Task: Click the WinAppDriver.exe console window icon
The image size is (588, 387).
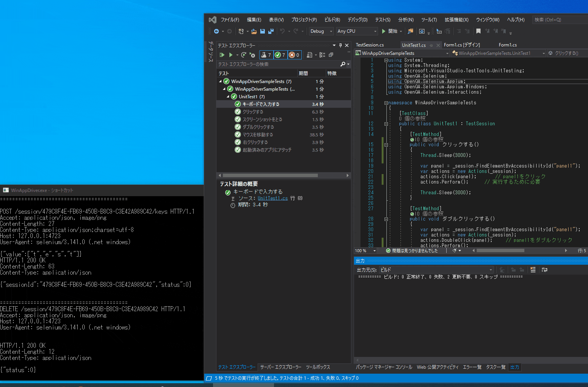Action: click(x=6, y=190)
